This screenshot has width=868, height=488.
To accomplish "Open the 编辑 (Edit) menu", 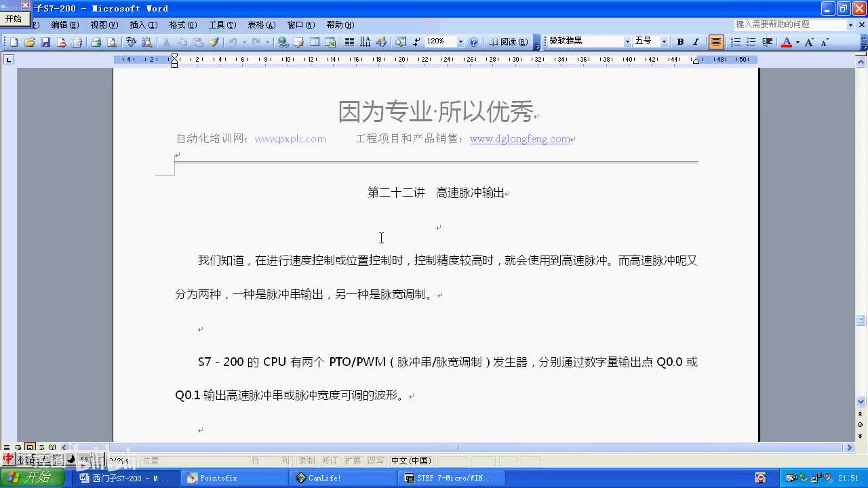I will (65, 25).
